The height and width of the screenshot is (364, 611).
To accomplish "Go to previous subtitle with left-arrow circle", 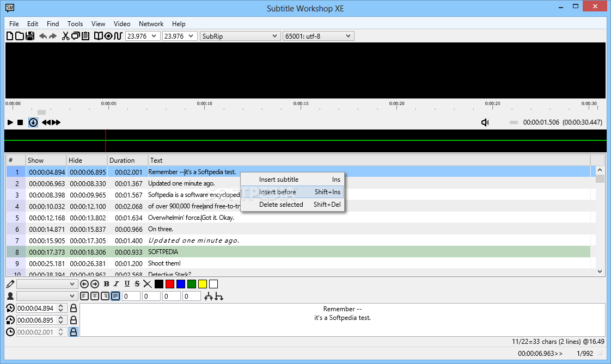I will tap(84, 284).
